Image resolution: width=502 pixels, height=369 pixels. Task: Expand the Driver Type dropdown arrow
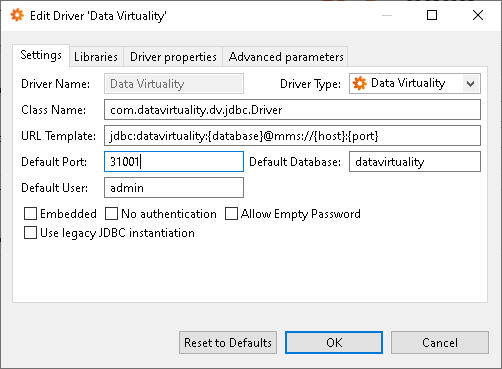click(471, 84)
